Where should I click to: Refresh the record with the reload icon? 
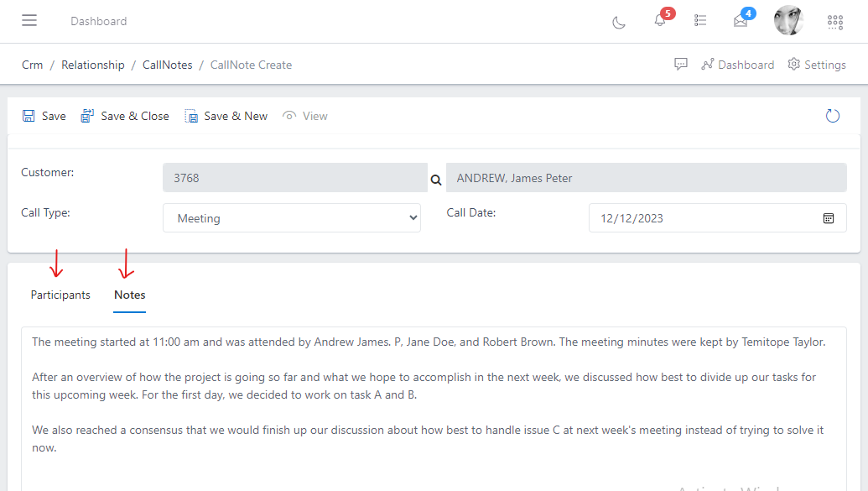point(832,116)
